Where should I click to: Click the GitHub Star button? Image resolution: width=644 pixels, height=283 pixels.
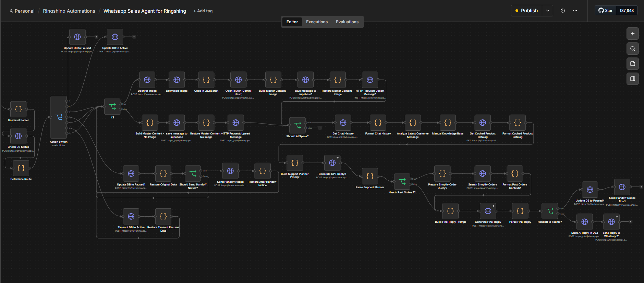pyautogui.click(x=606, y=11)
